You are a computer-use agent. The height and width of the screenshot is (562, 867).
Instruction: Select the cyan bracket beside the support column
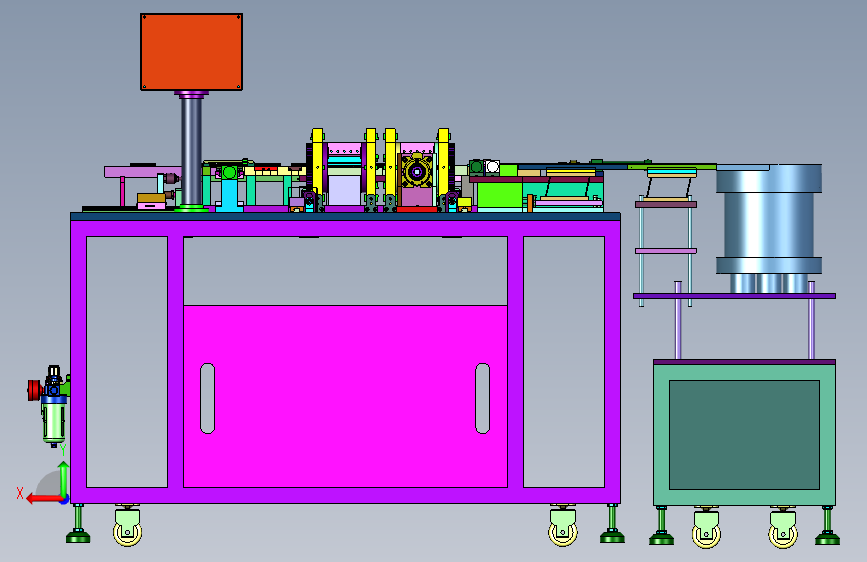click(229, 195)
